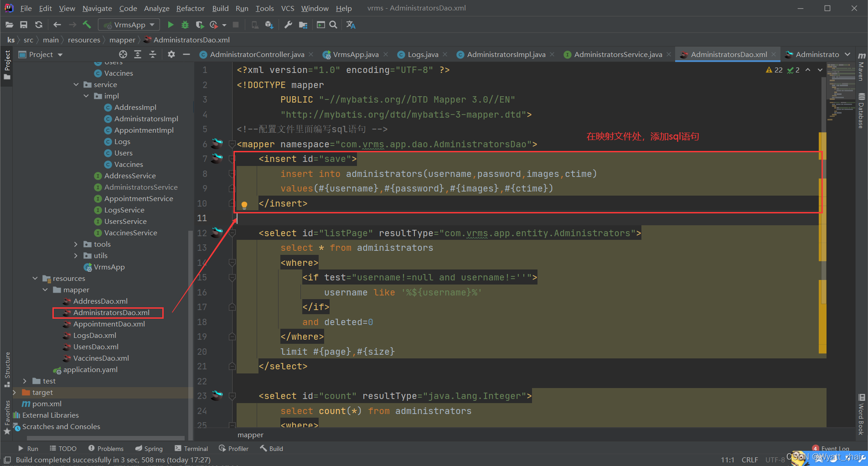Open the VrmsApp run configuration dropdown
The width and height of the screenshot is (868, 466).
click(129, 25)
